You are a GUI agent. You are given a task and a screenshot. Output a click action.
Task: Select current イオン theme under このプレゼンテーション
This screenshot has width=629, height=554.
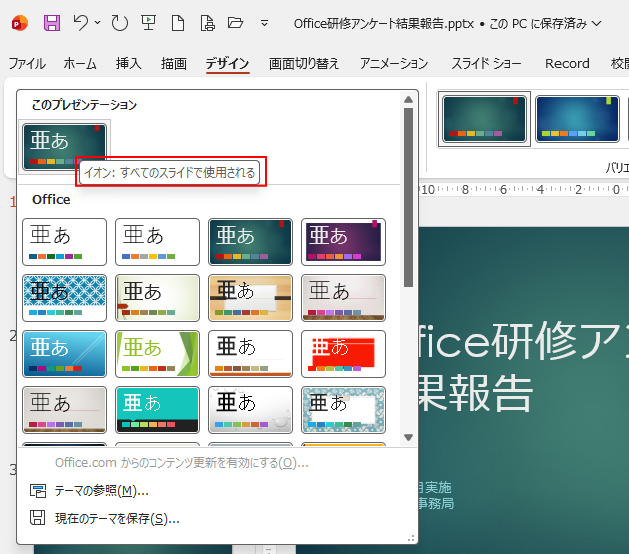[x=64, y=147]
